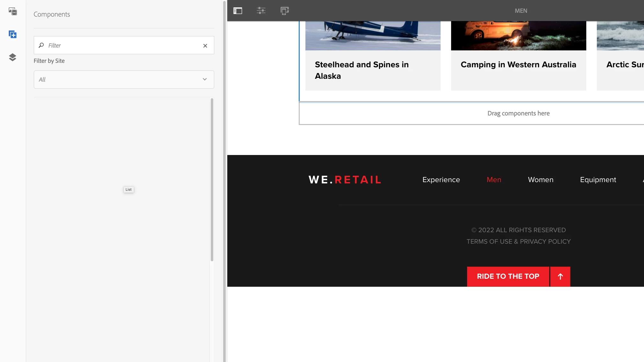Clear the component filter with X

(205, 46)
